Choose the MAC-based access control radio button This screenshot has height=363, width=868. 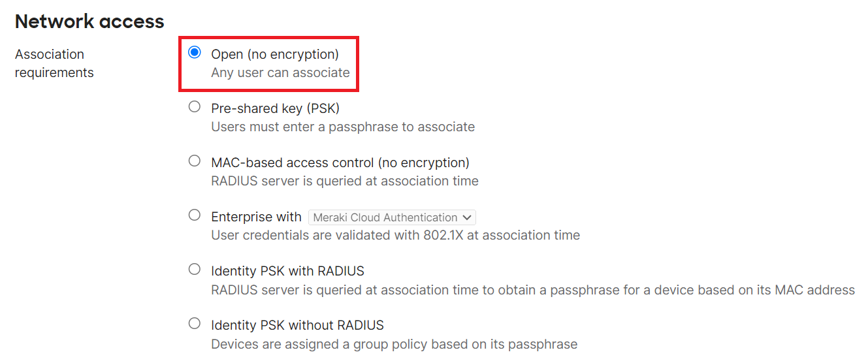pos(194,161)
